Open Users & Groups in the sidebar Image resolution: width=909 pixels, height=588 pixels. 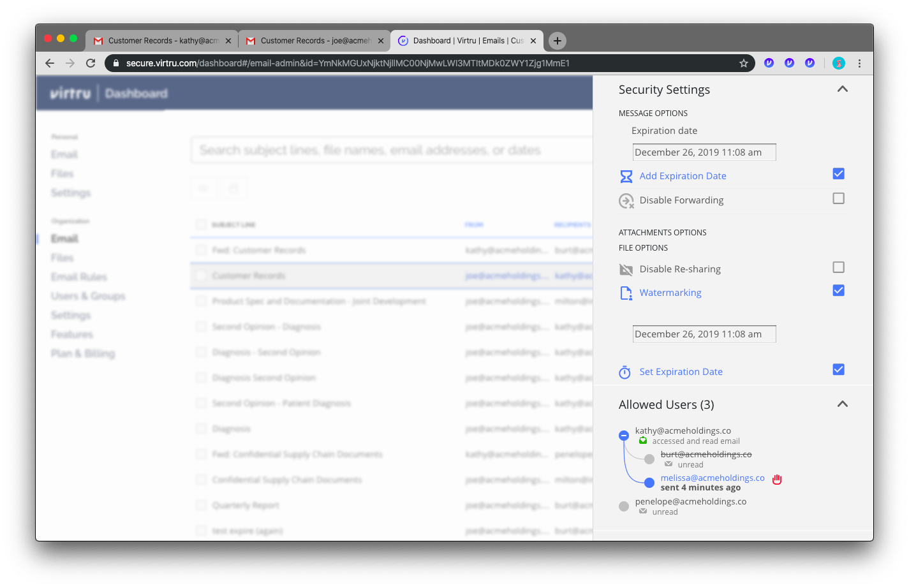click(88, 296)
